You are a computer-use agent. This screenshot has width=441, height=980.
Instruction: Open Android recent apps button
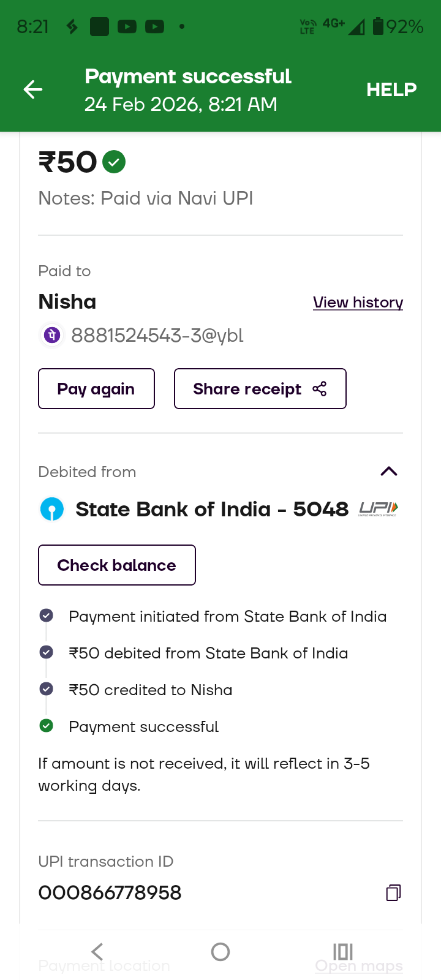tap(343, 951)
